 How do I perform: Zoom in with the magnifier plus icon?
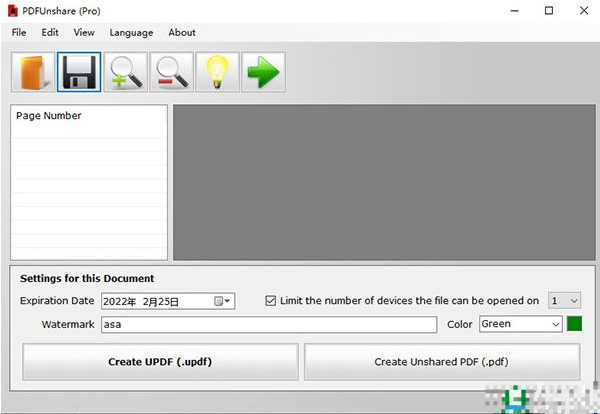[x=126, y=72]
